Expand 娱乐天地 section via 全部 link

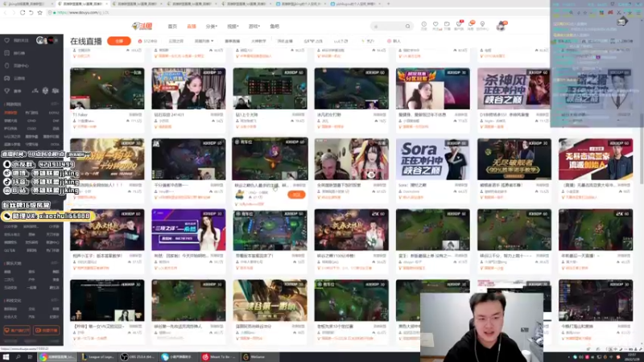coord(55,263)
